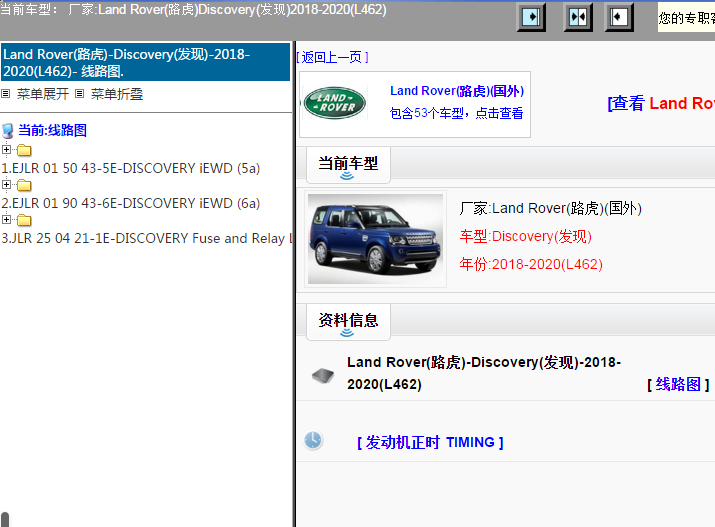Click the red 车型:Discovery(发现) text

point(525,236)
